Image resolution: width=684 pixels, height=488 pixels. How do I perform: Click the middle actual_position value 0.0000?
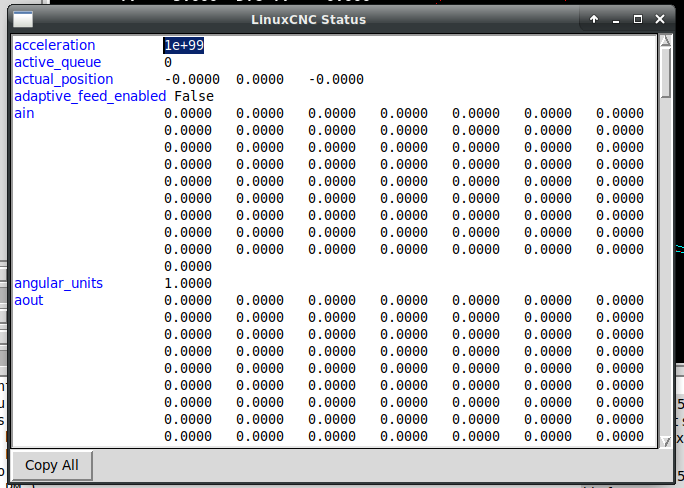[260, 79]
